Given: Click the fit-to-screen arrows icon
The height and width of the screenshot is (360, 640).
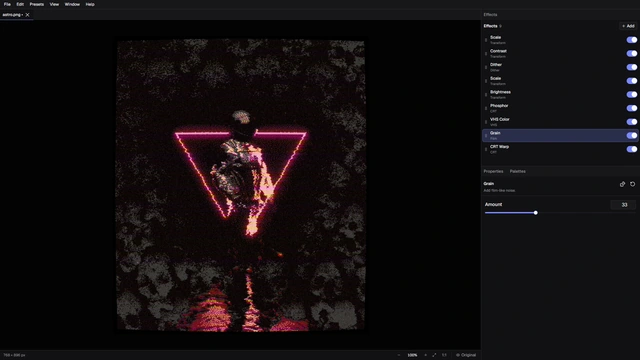Looking at the screenshot, I should [x=434, y=355].
